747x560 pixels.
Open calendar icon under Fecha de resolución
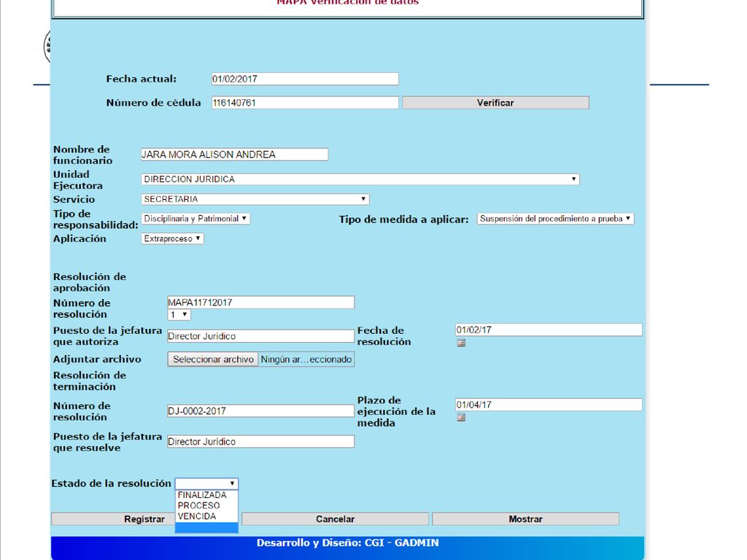coord(461,343)
